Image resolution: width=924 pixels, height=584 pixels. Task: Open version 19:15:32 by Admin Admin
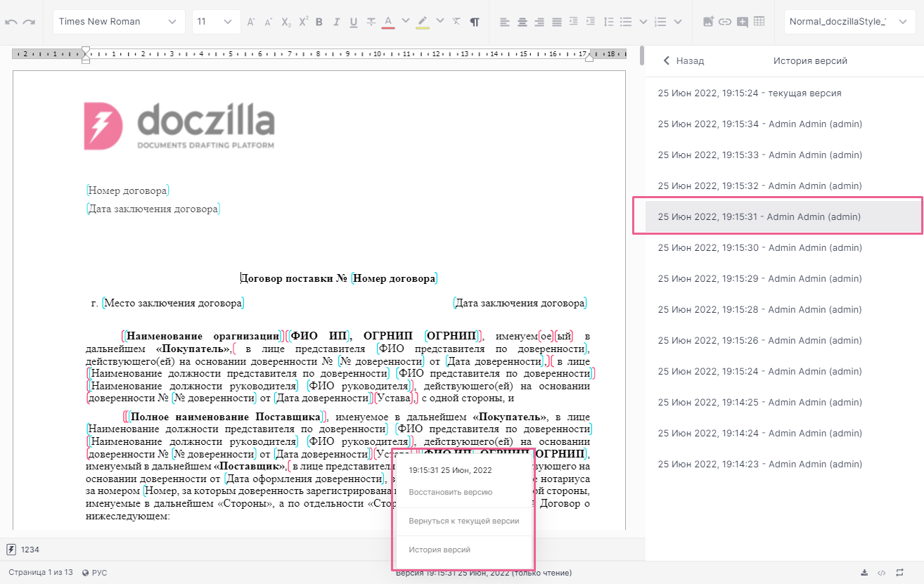(x=784, y=186)
